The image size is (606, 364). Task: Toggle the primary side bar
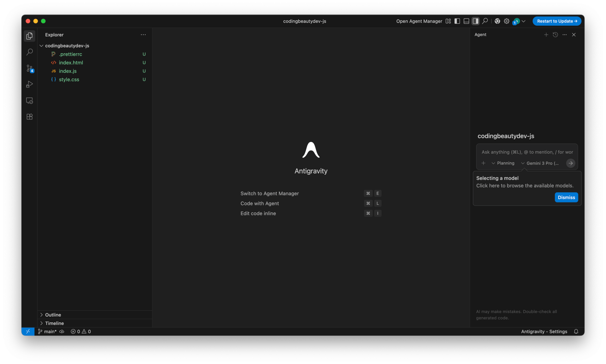[457, 21]
